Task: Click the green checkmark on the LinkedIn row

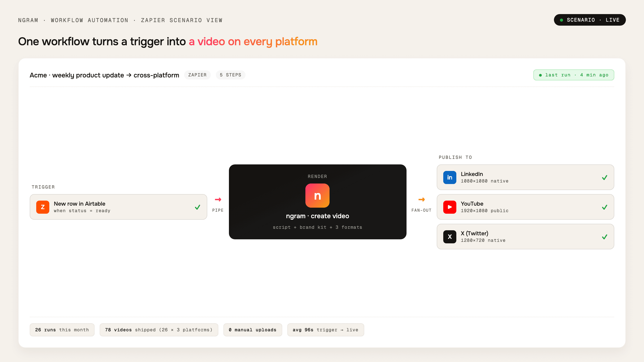Action: pyautogui.click(x=605, y=177)
